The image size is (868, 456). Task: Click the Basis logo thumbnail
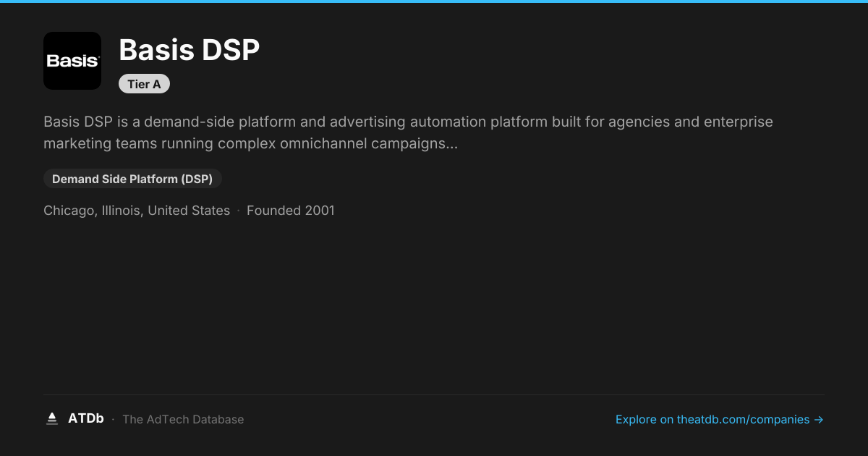[72, 61]
